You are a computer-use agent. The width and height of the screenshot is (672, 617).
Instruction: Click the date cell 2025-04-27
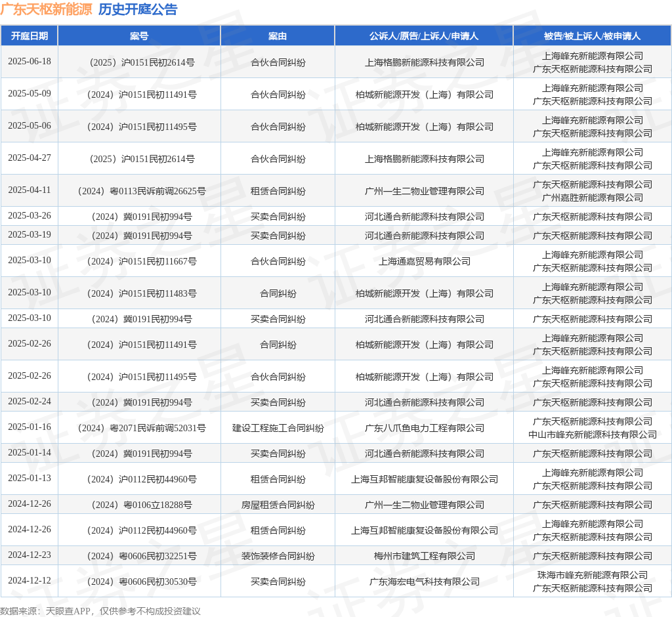coord(29,158)
